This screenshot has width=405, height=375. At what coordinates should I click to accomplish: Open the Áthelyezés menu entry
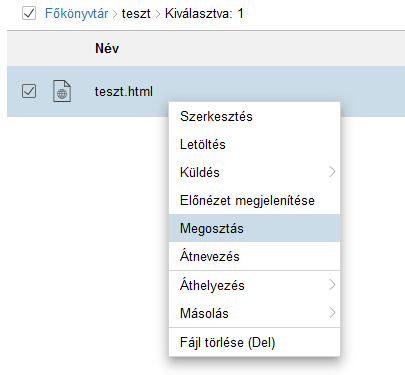(254, 285)
